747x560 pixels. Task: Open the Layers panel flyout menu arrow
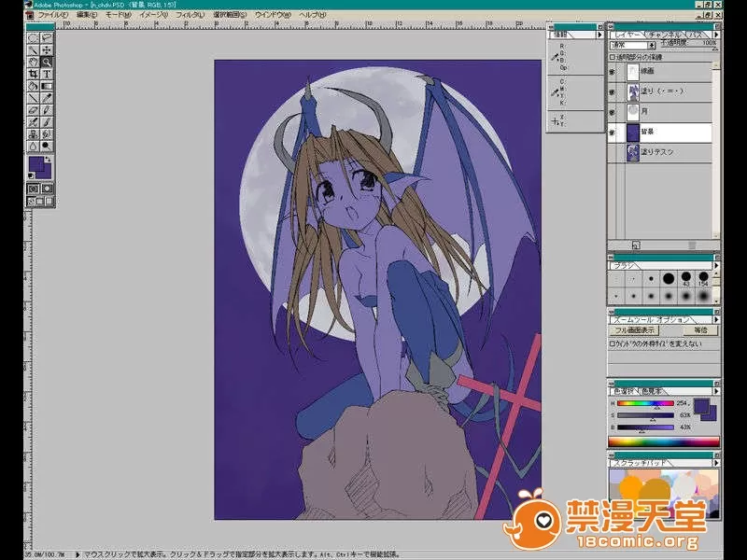coord(715,34)
